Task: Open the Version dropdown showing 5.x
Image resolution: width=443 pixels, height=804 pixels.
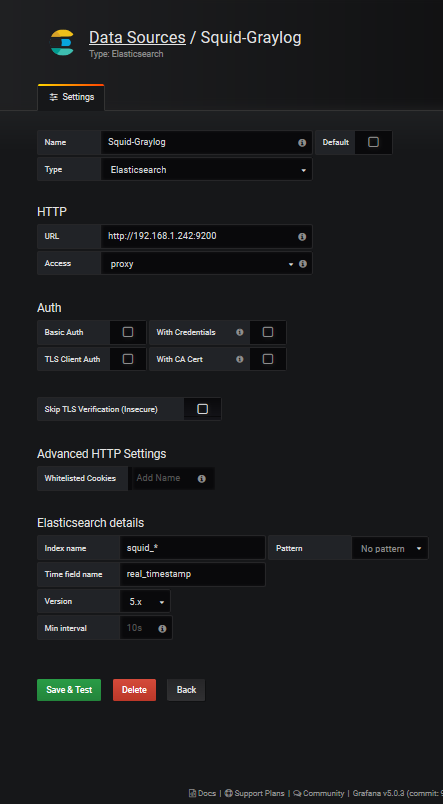Action: [x=145, y=601]
